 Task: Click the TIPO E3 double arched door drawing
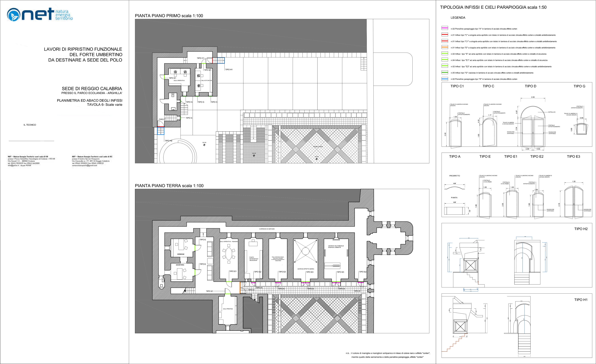(x=574, y=203)
